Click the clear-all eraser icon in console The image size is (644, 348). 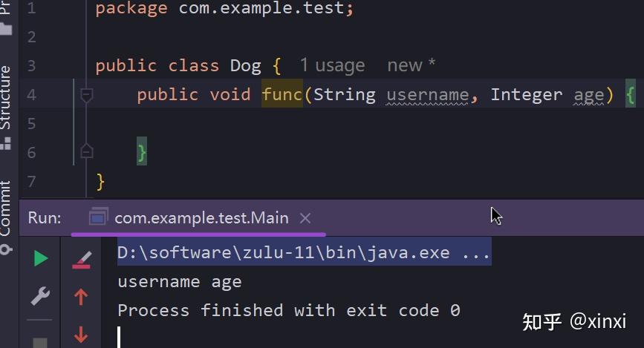tap(81, 259)
